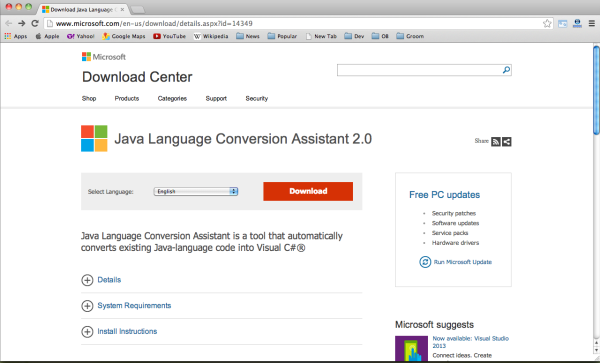Image resolution: width=600 pixels, height=363 pixels.
Task: Open the Select Language dropdown
Action: click(x=196, y=191)
